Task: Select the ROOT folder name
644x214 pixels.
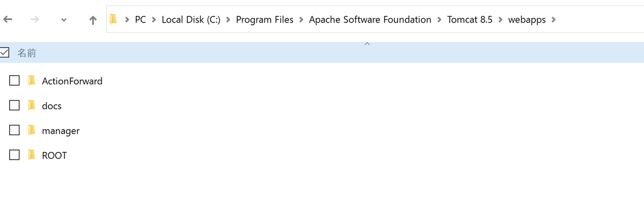Action: (x=54, y=155)
